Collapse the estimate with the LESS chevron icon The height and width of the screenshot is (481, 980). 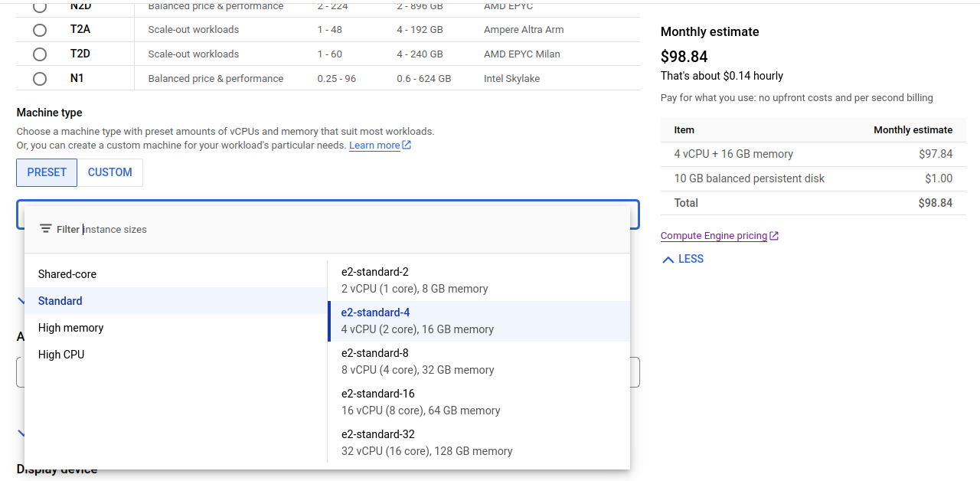[x=668, y=259]
